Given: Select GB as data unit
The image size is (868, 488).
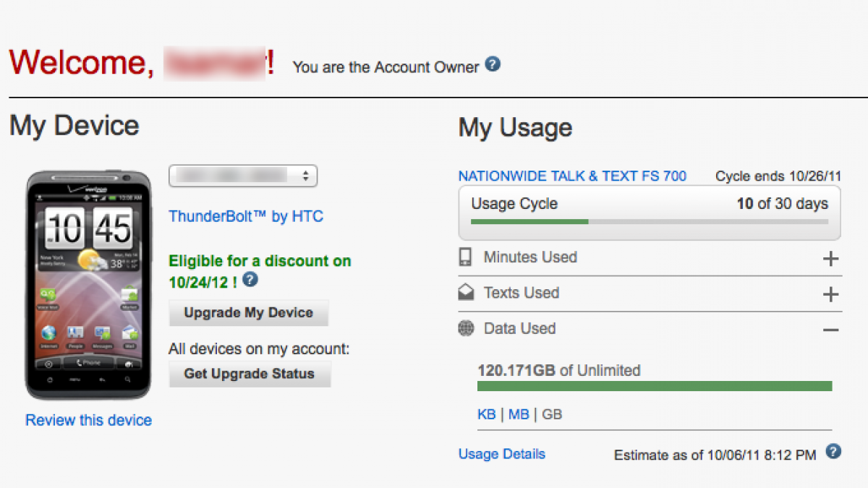Looking at the screenshot, I should (552, 414).
